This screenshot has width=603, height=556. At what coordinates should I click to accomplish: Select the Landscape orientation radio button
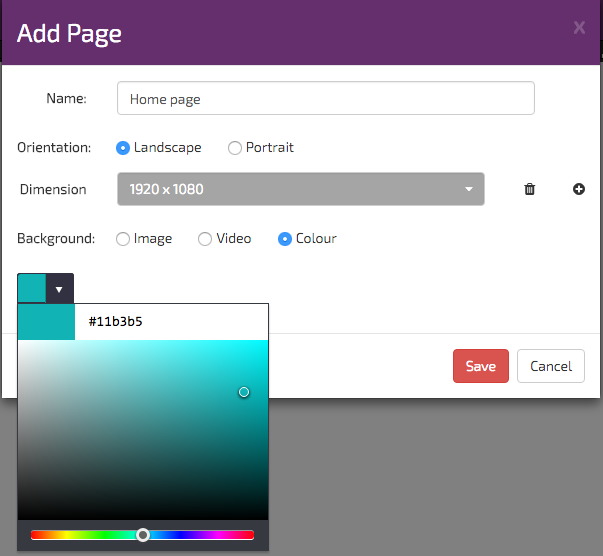point(123,148)
